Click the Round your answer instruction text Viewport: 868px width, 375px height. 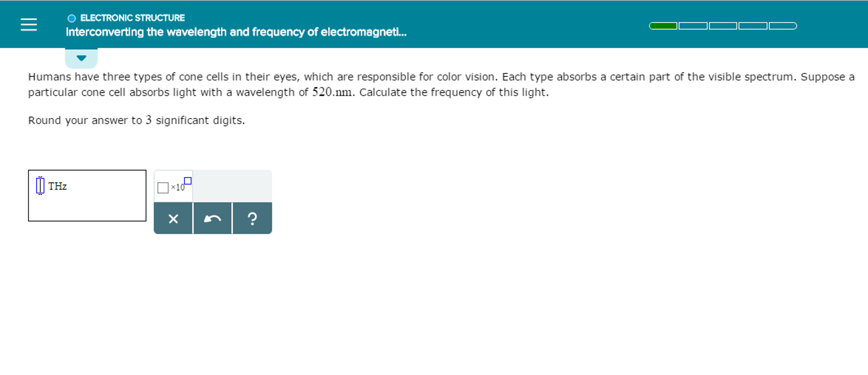click(136, 120)
